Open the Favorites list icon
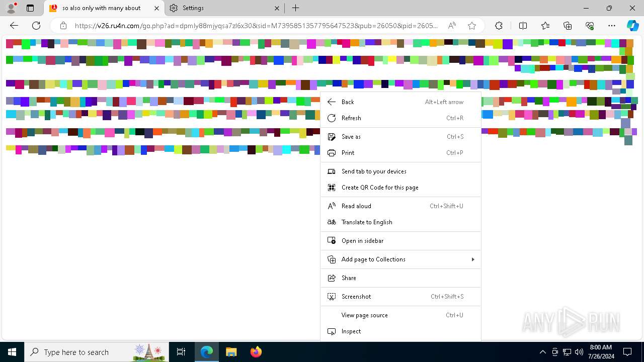This screenshot has height=362, width=644. click(x=545, y=26)
